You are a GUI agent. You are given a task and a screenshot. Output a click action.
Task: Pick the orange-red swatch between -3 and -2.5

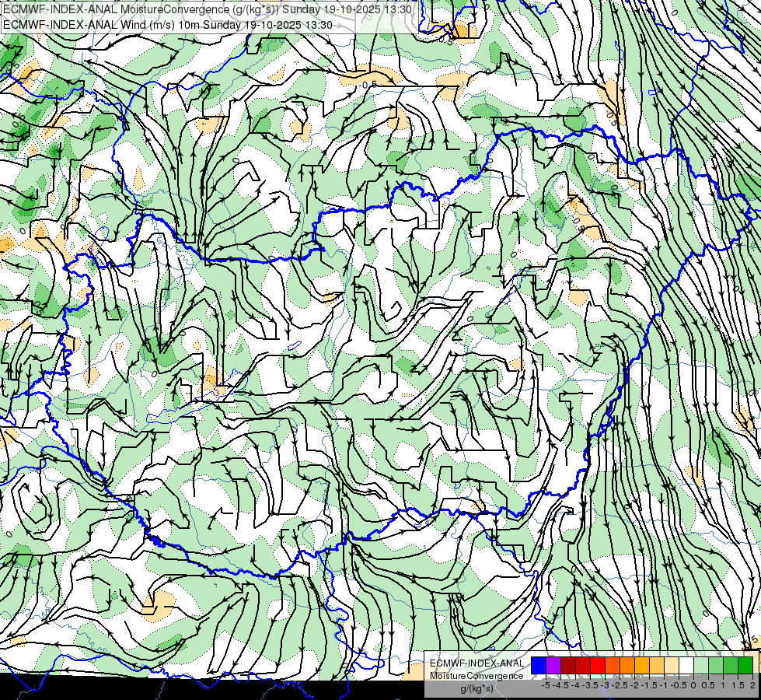613,665
